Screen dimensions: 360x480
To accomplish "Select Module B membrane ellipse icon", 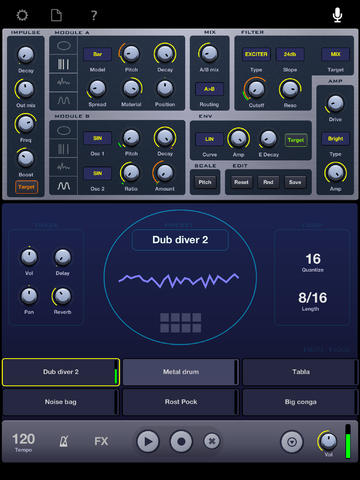I will [64, 130].
